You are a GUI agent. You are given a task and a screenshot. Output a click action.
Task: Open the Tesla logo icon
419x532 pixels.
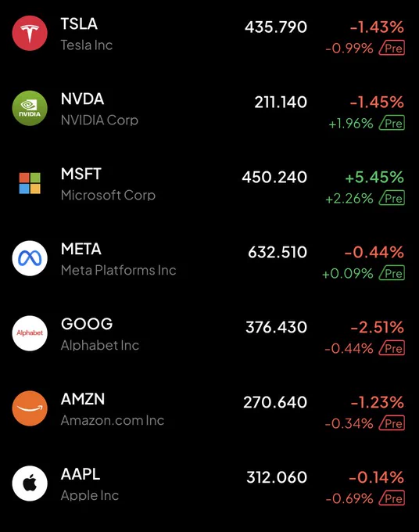pos(30,33)
